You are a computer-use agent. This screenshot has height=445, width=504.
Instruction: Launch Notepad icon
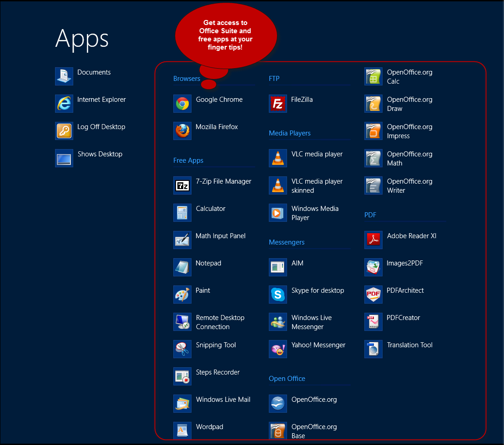point(182,268)
